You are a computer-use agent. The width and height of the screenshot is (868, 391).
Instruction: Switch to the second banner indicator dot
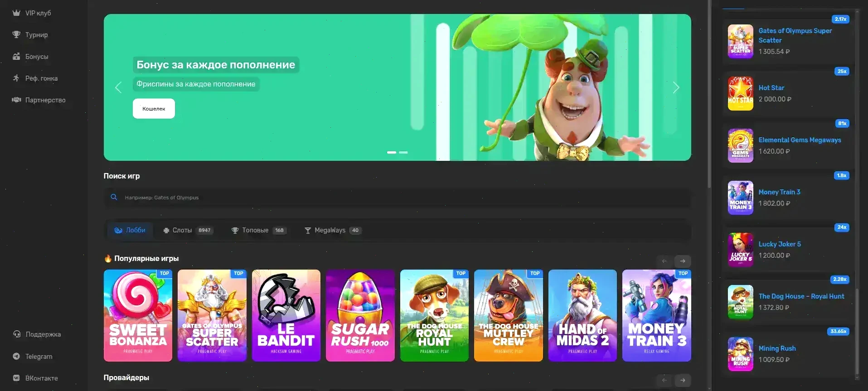403,152
